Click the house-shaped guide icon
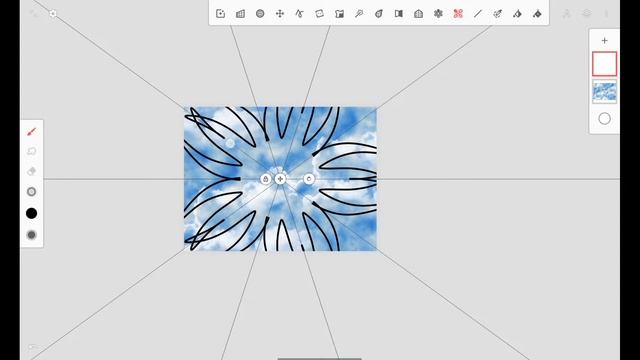This screenshot has width=640, height=360. click(x=418, y=13)
